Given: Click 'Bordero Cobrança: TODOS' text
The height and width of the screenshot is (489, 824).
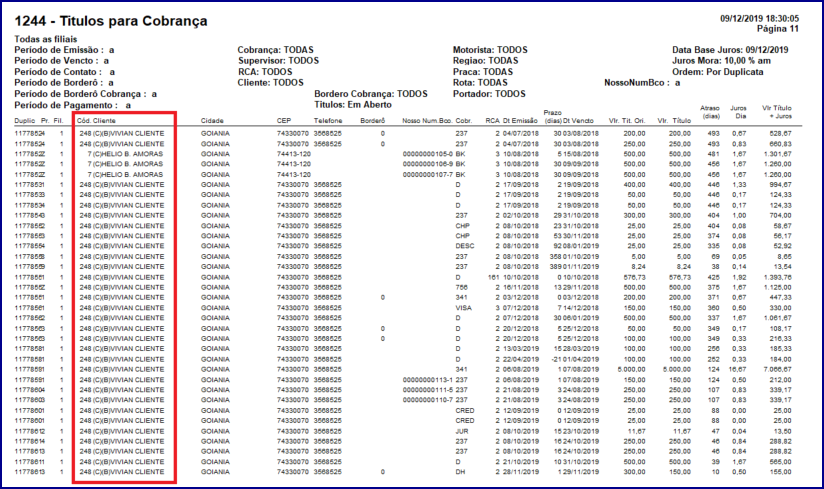Looking at the screenshot, I should pyautogui.click(x=371, y=94).
